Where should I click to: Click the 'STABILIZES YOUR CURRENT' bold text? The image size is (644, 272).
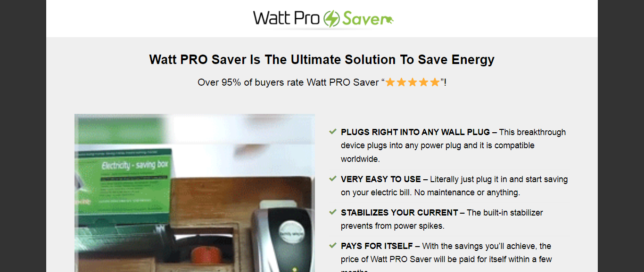point(399,213)
